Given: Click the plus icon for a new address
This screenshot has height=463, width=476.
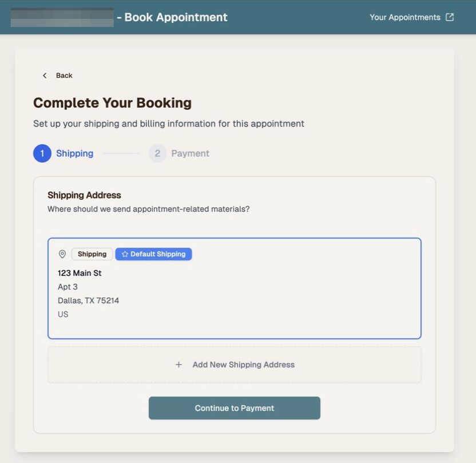Looking at the screenshot, I should (x=178, y=365).
